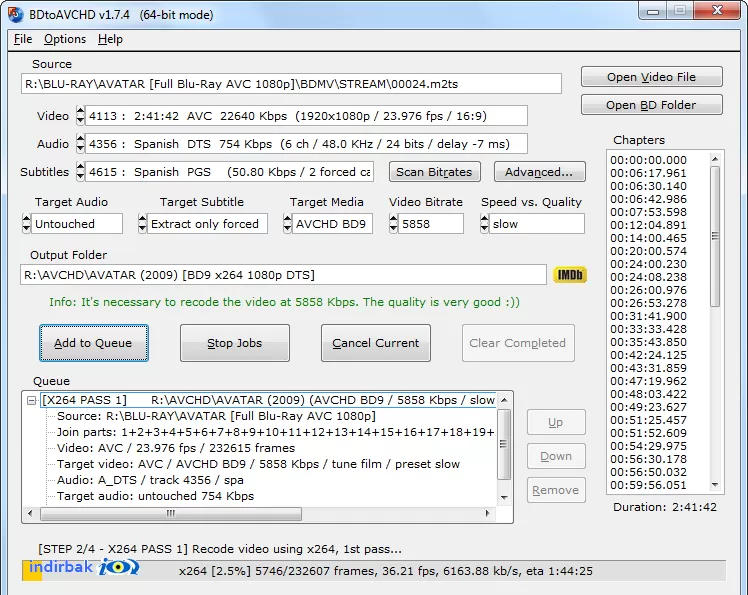Click the queue Up button

(556, 422)
